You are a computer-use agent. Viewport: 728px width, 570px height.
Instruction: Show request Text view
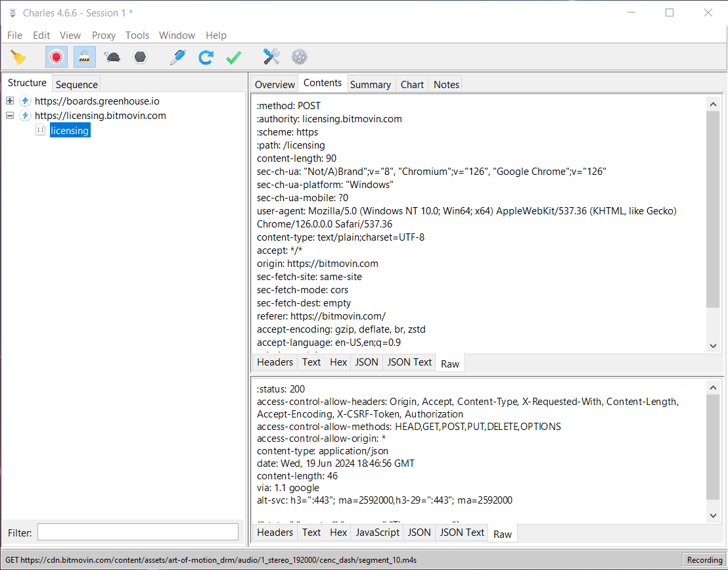pyautogui.click(x=311, y=362)
